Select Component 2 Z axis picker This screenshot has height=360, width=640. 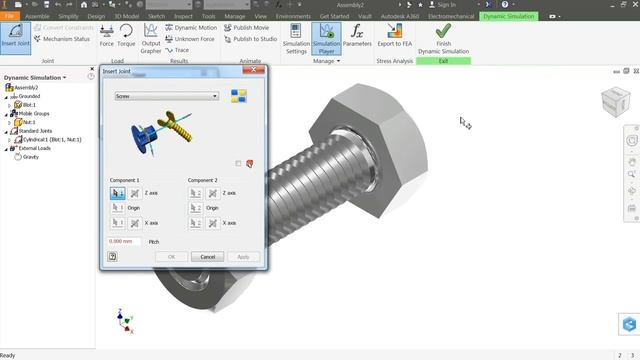(x=196, y=193)
